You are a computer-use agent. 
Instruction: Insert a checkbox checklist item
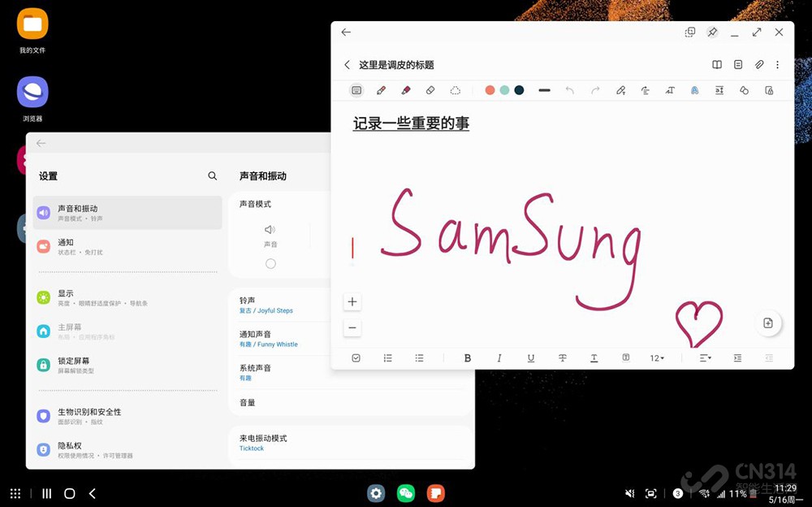click(356, 358)
